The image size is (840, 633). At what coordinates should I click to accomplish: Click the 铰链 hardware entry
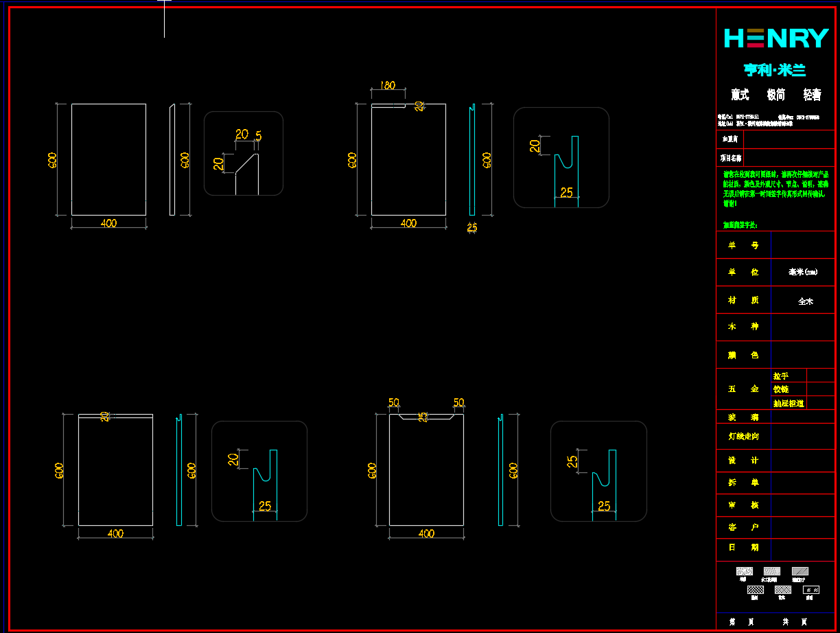(x=781, y=389)
